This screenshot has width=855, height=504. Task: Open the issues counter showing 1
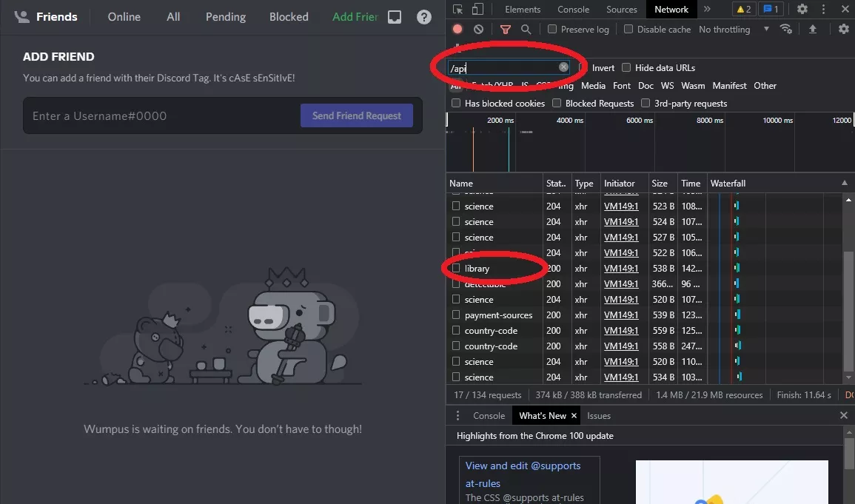[x=771, y=10]
